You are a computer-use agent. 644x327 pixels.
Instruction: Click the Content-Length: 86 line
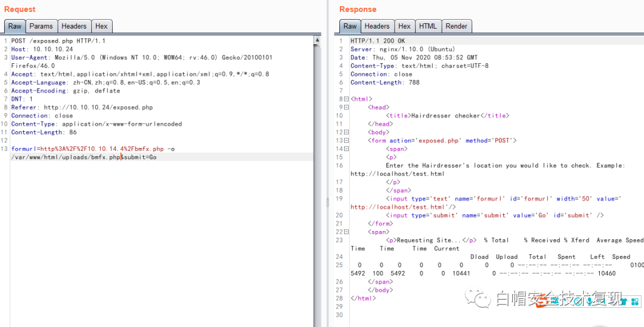point(44,132)
